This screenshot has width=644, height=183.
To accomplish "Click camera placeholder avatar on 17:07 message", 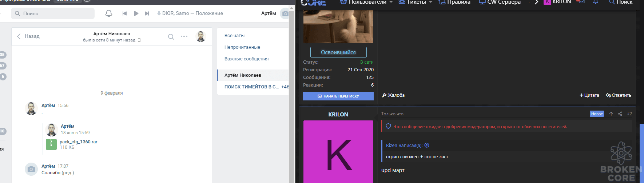I will 31,169.
